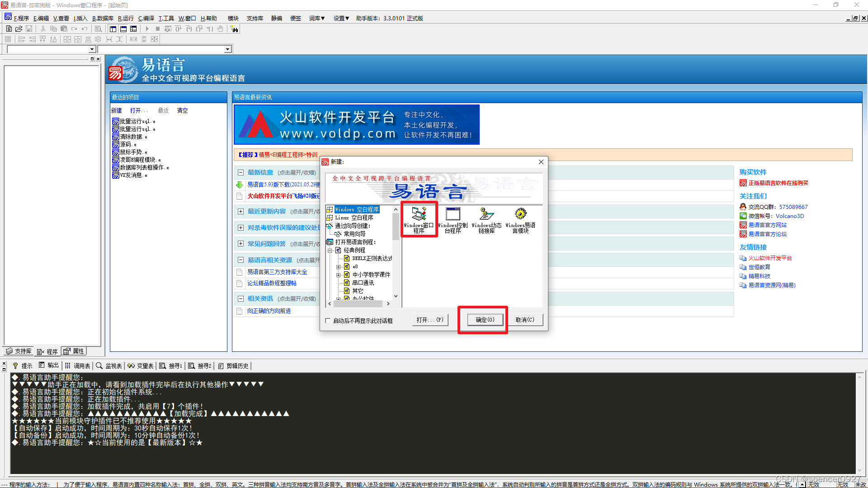Click the Cut scissors toolbar icon

click(x=43, y=29)
